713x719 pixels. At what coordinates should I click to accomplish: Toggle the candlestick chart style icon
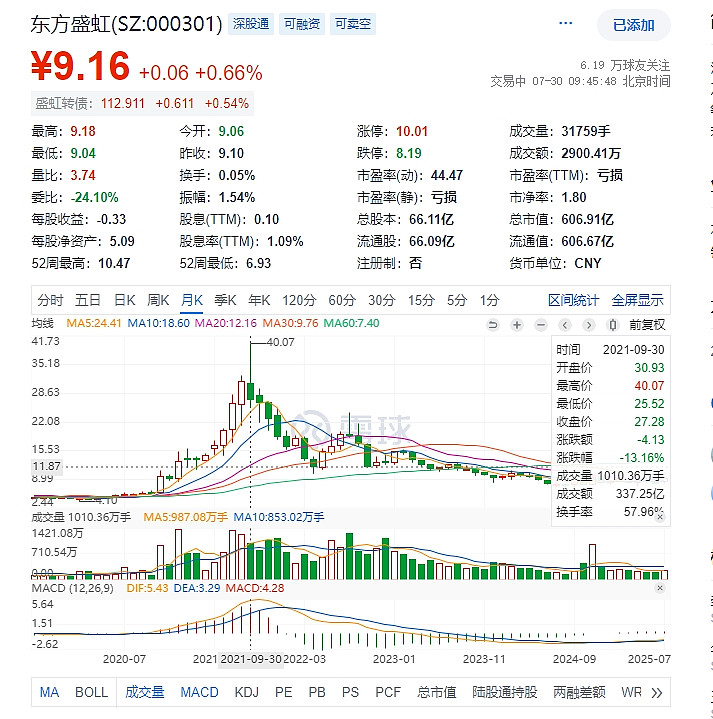(613, 325)
